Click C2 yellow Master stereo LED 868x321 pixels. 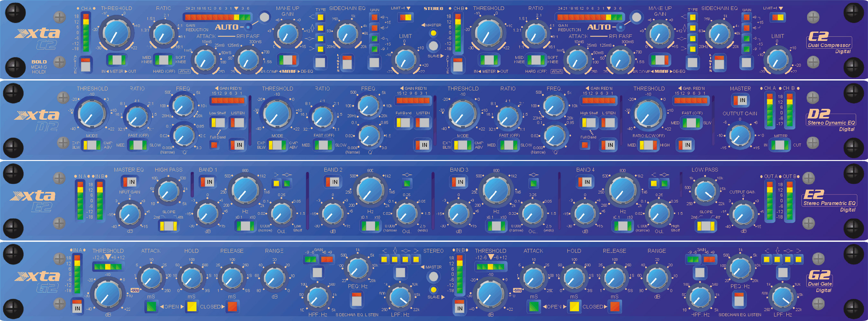pos(433,33)
